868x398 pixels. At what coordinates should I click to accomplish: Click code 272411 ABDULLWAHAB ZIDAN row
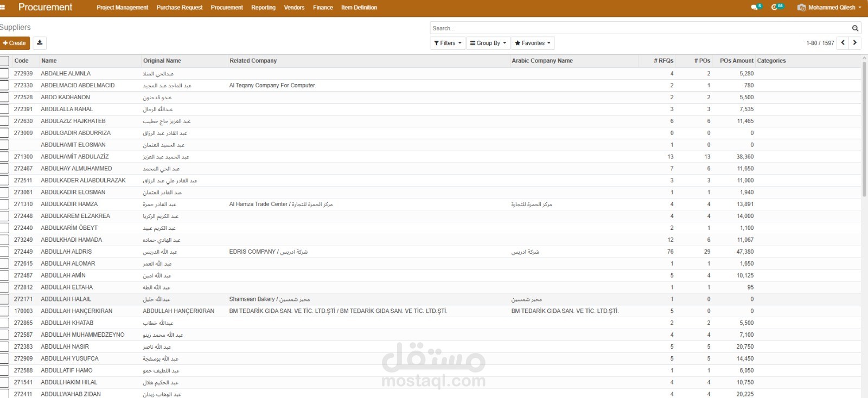pyautogui.click(x=23, y=394)
